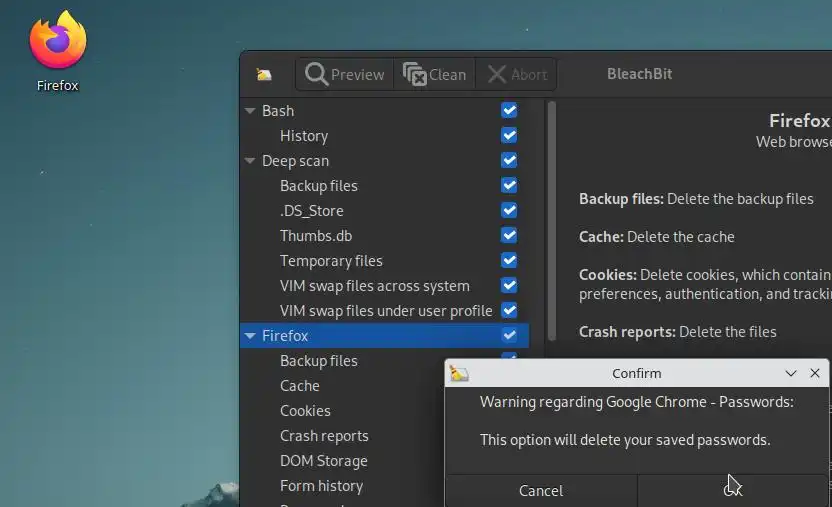The image size is (832, 507).
Task: Click the cleaner list vertical scrollbar
Action: [x=552, y=221]
